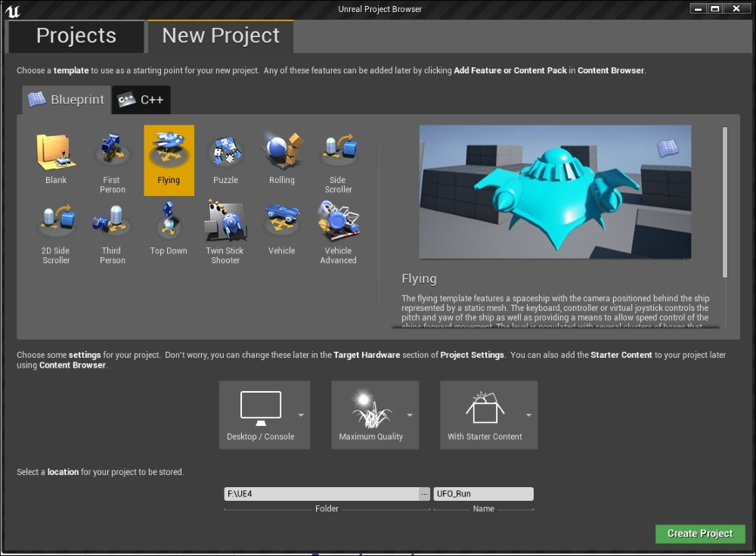This screenshot has height=556, width=756.
Task: Click the "Folder" label below path field
Action: tap(327, 508)
